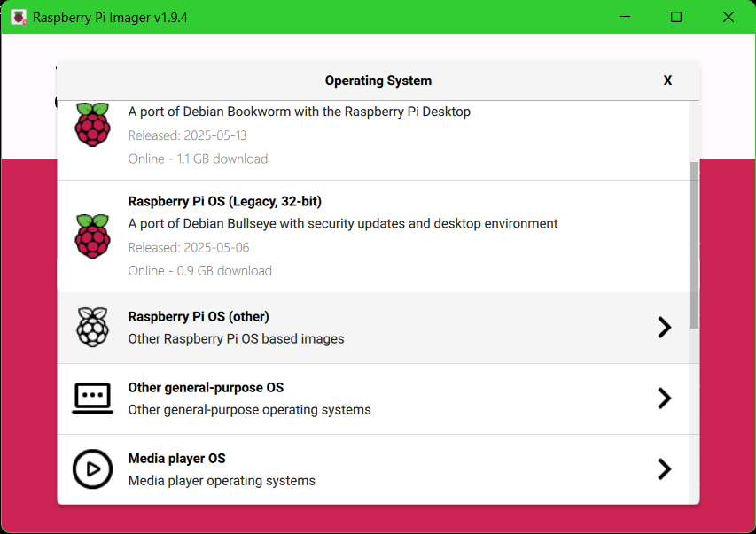Image resolution: width=756 pixels, height=534 pixels.
Task: Click 'Online - 1.1 GB download' text
Action: pyautogui.click(x=198, y=159)
